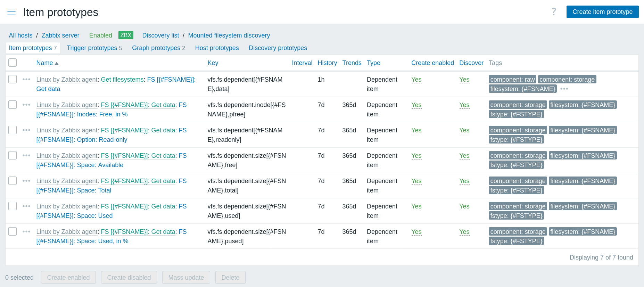This screenshot has height=287, width=644.
Task: Switch to the Trigger prototypes tab
Action: 92,48
